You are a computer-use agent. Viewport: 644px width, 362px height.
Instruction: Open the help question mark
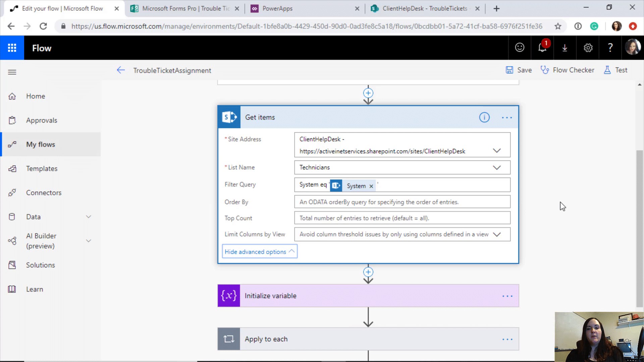[x=610, y=48]
